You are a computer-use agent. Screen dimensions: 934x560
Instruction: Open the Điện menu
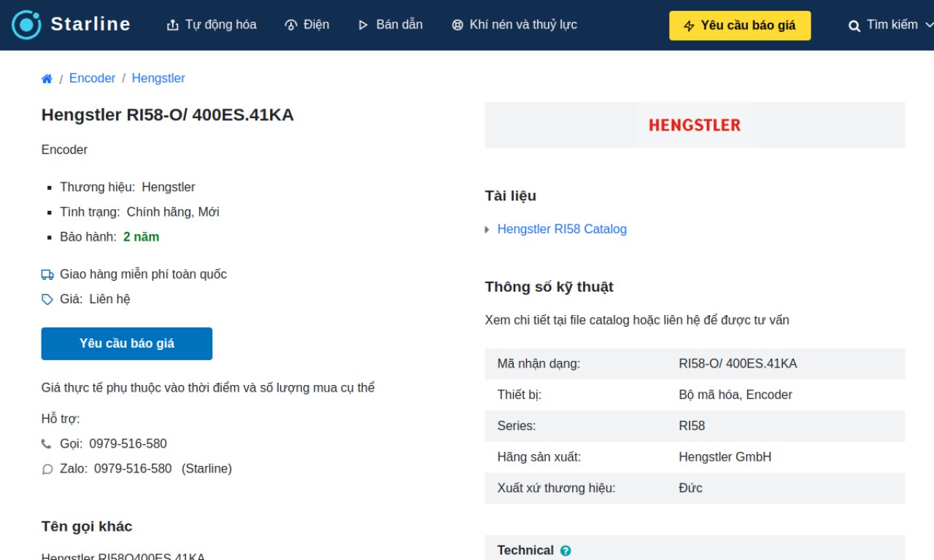coord(307,25)
